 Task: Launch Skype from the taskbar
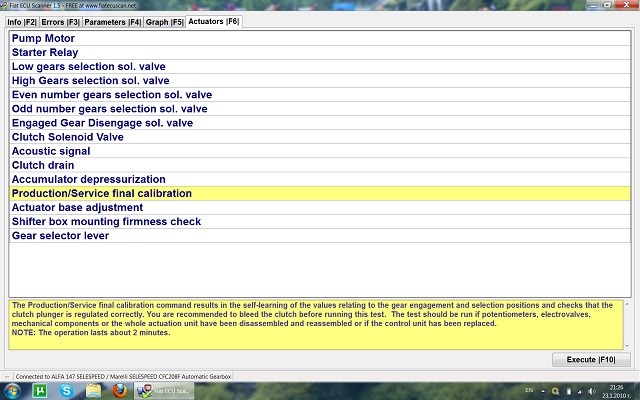point(66,390)
